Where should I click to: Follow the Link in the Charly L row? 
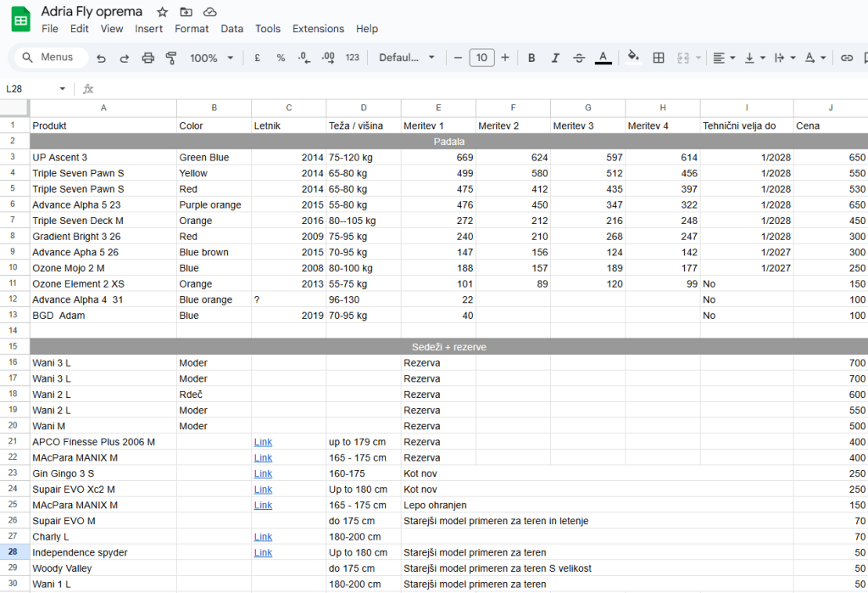tap(263, 537)
